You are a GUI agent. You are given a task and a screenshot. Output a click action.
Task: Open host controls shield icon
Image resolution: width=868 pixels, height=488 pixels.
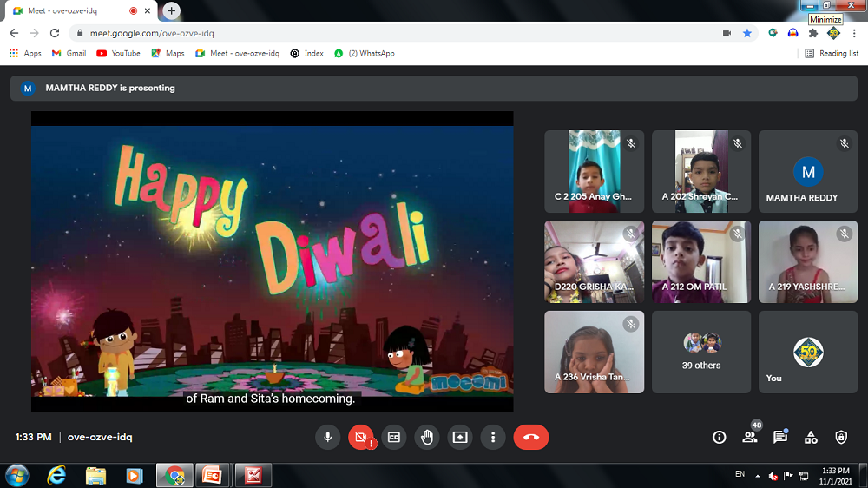(x=840, y=438)
